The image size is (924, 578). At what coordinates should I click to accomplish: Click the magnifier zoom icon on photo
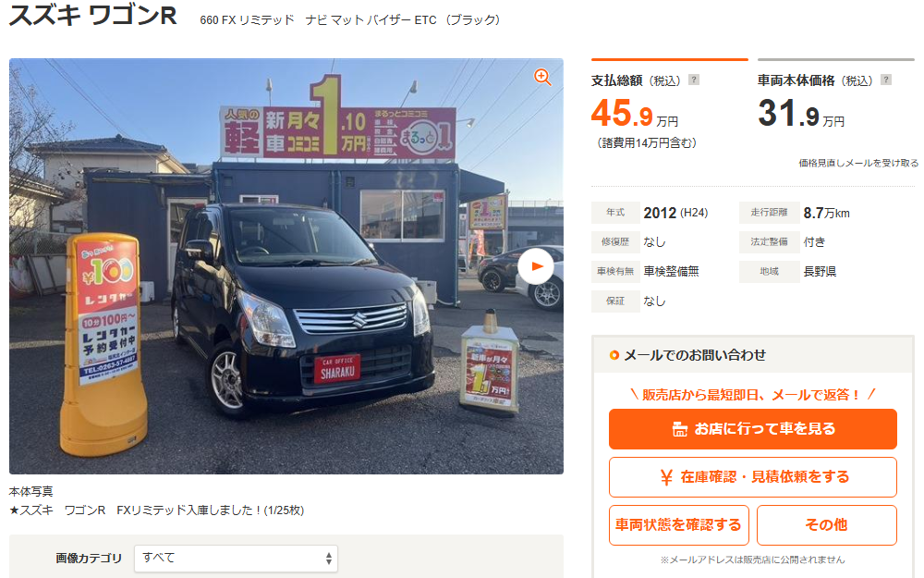542,78
